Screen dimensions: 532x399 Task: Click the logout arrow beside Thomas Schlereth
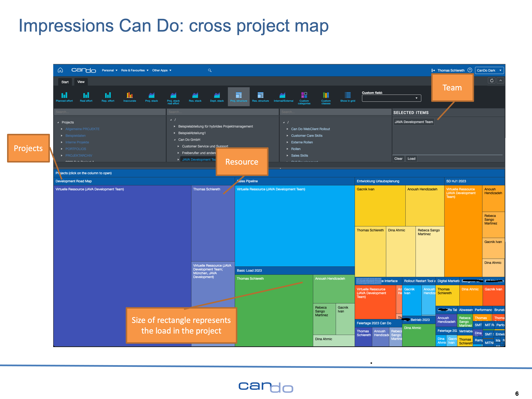433,70
